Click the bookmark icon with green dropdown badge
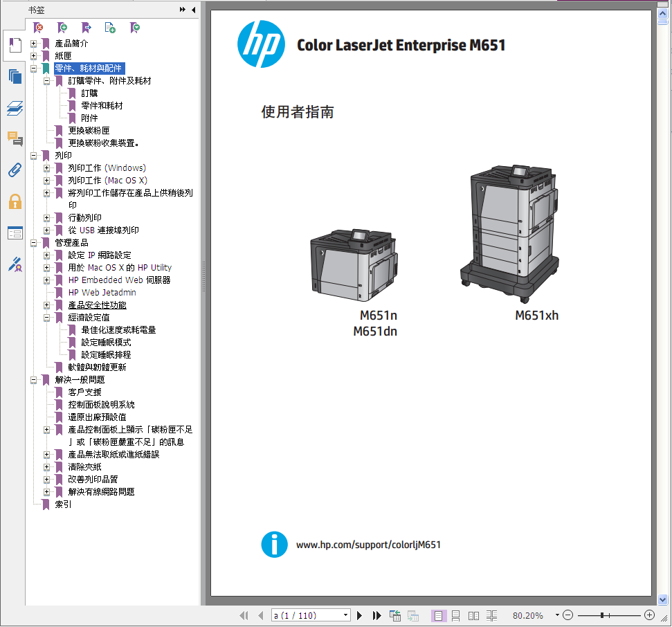The image size is (672, 627). (x=134, y=28)
